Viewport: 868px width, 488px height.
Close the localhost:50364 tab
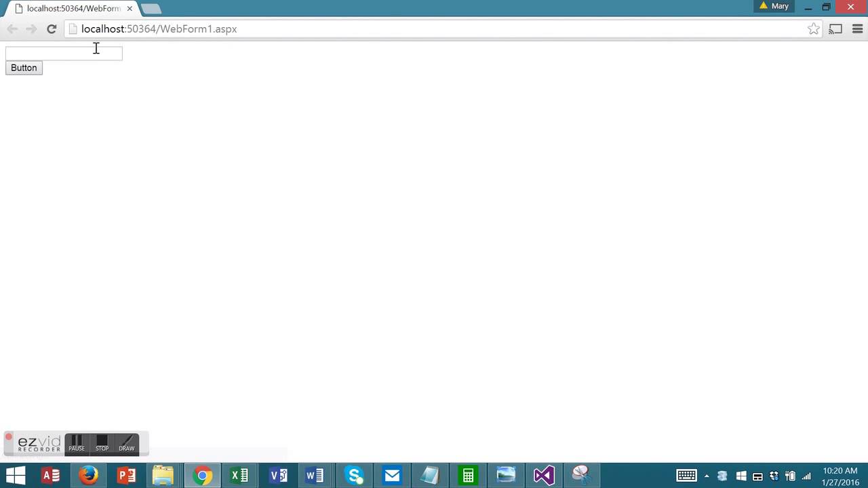pos(130,9)
